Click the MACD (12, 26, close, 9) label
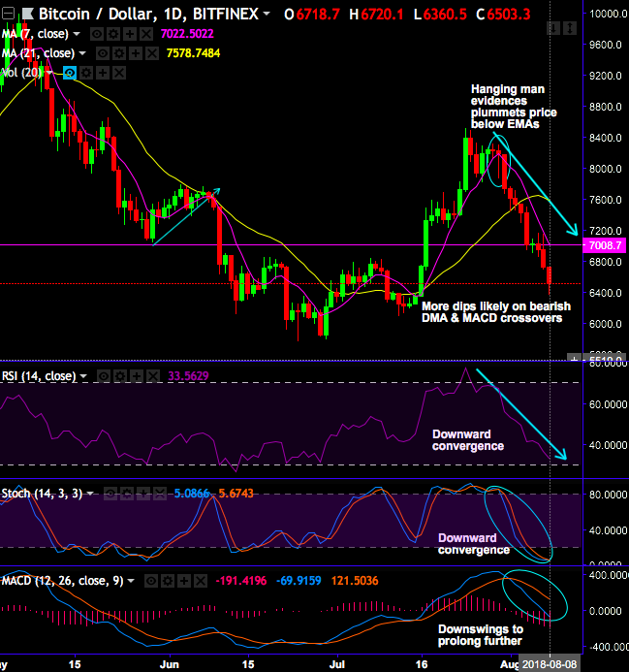629x672 pixels. [x=63, y=581]
